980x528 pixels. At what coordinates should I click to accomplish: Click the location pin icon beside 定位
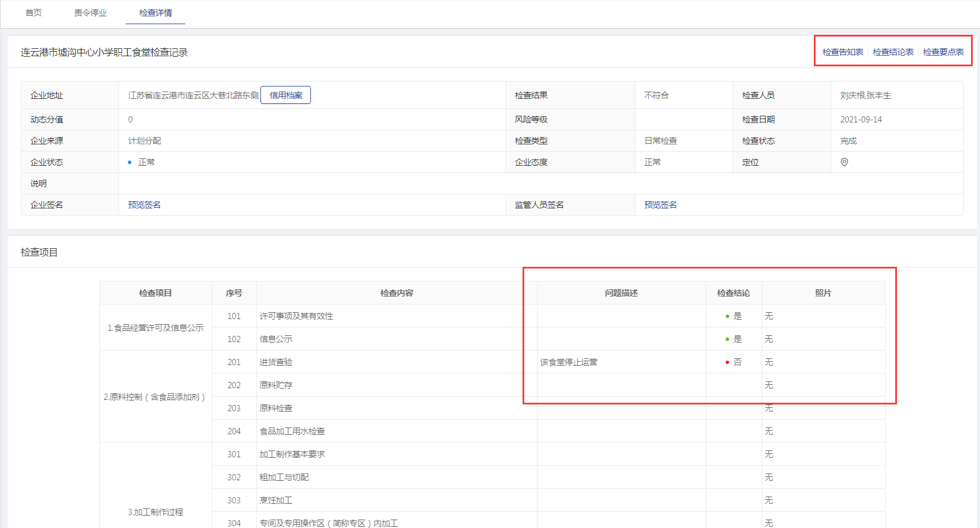point(844,162)
